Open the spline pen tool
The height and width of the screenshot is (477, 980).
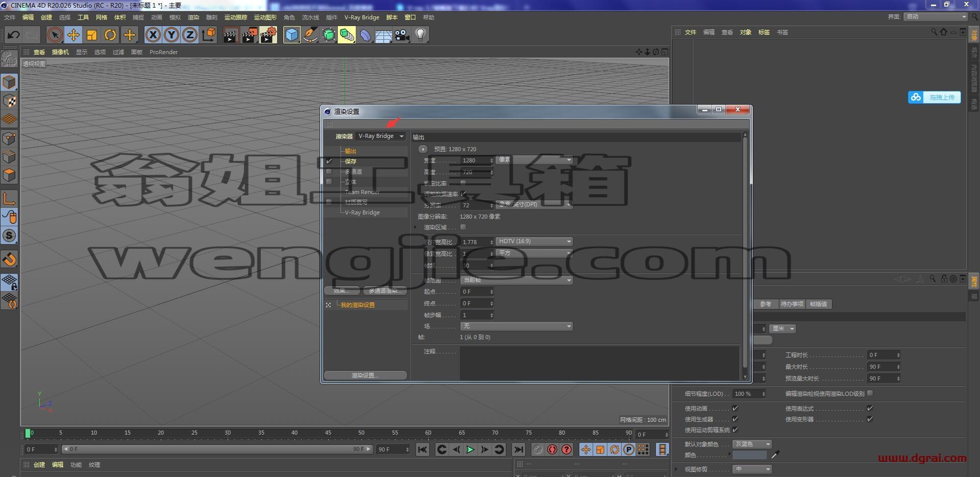(x=310, y=35)
